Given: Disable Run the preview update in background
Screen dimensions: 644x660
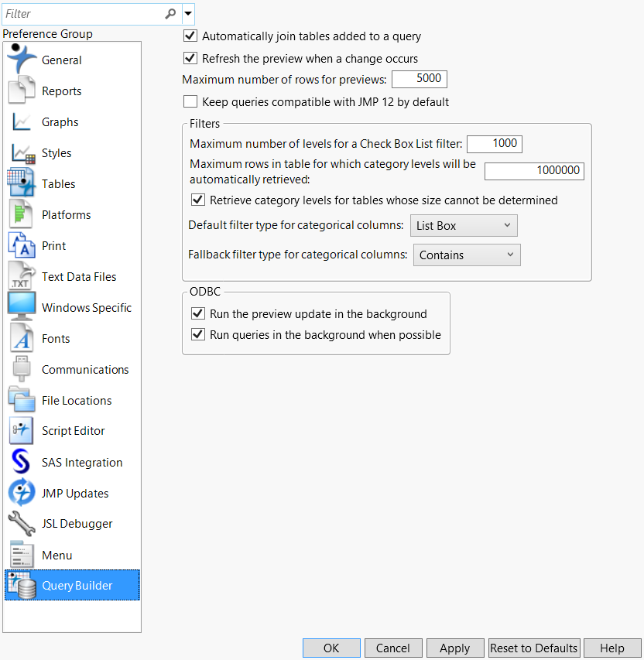Looking at the screenshot, I should 198,313.
